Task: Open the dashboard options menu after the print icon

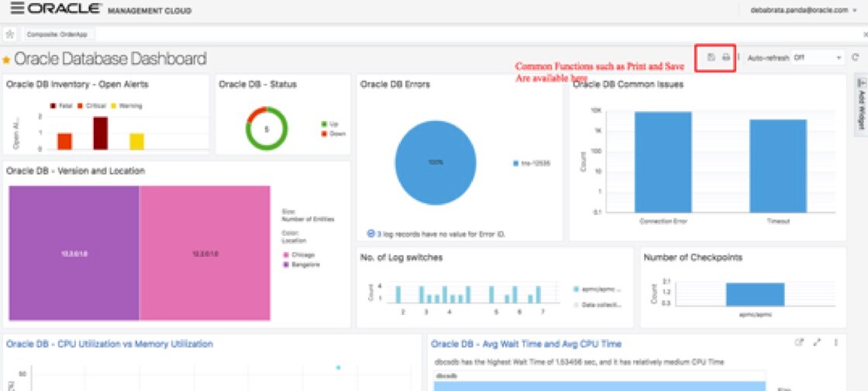Action: click(x=739, y=57)
